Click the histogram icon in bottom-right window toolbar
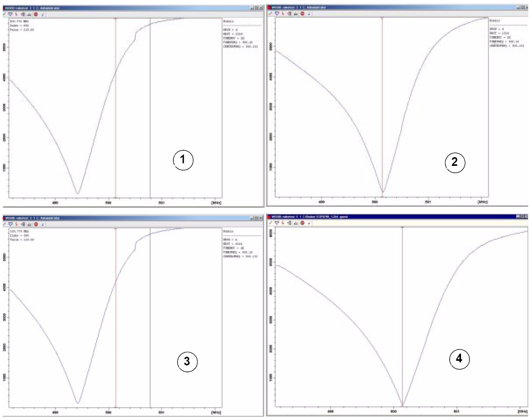Image resolution: width=532 pixels, height=420 pixels. point(296,223)
